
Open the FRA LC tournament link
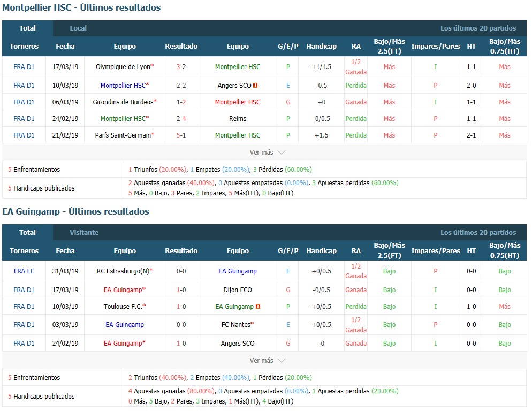point(24,271)
